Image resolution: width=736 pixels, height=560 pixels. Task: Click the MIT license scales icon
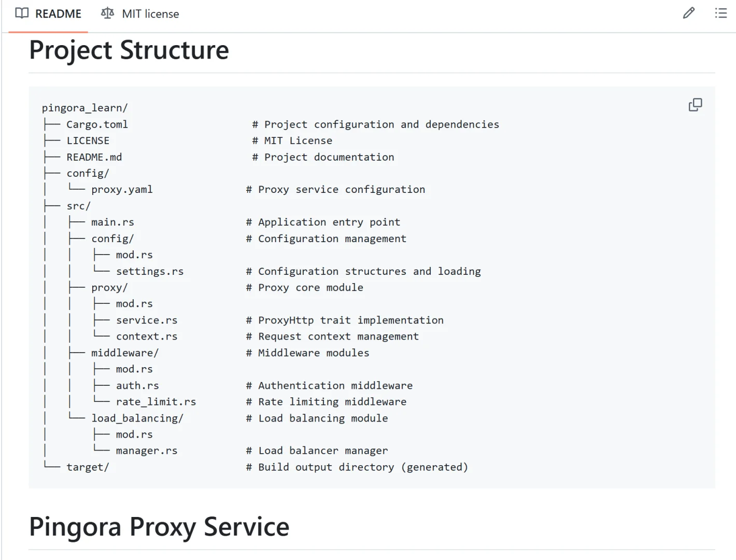coord(107,13)
